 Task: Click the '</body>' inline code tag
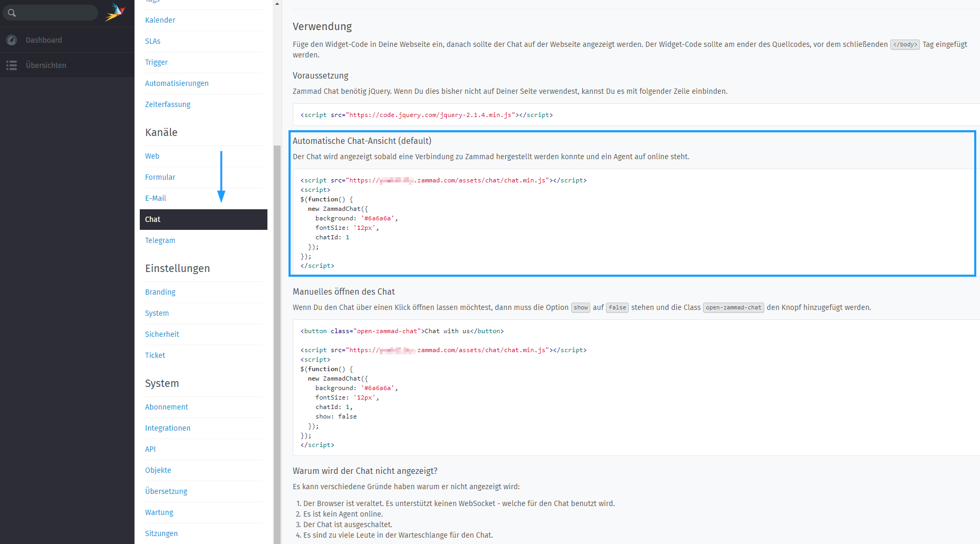click(905, 45)
